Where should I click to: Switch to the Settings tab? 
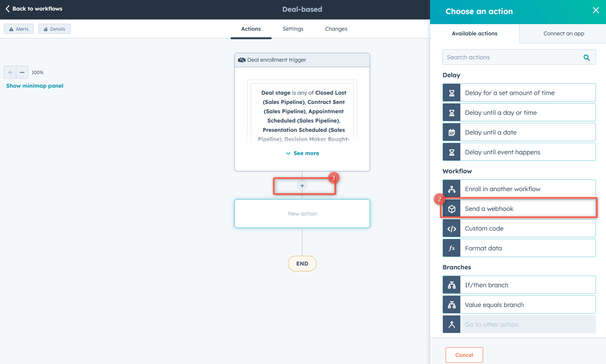(x=293, y=29)
